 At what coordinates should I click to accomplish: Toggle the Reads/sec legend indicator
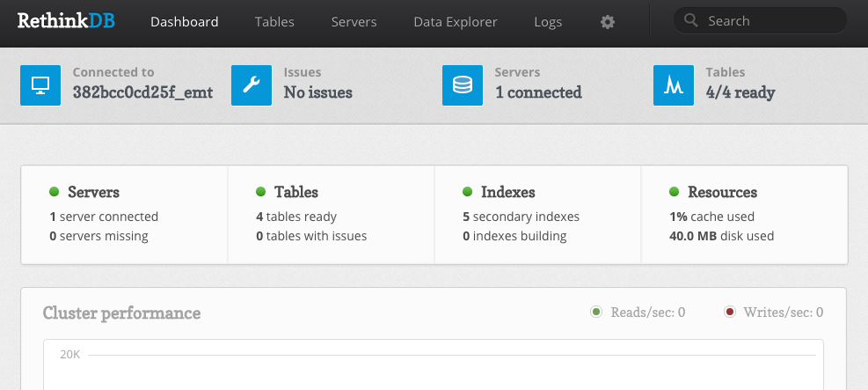596,312
